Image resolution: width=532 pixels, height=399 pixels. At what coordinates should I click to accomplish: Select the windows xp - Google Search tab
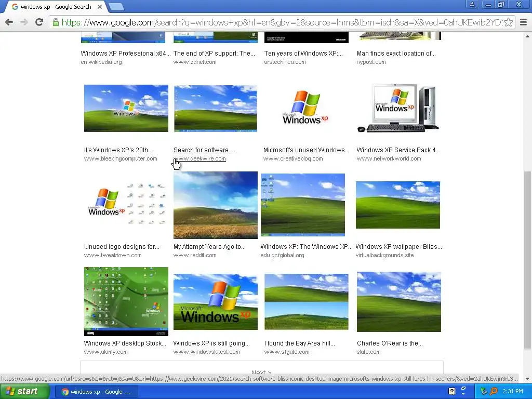56,7
